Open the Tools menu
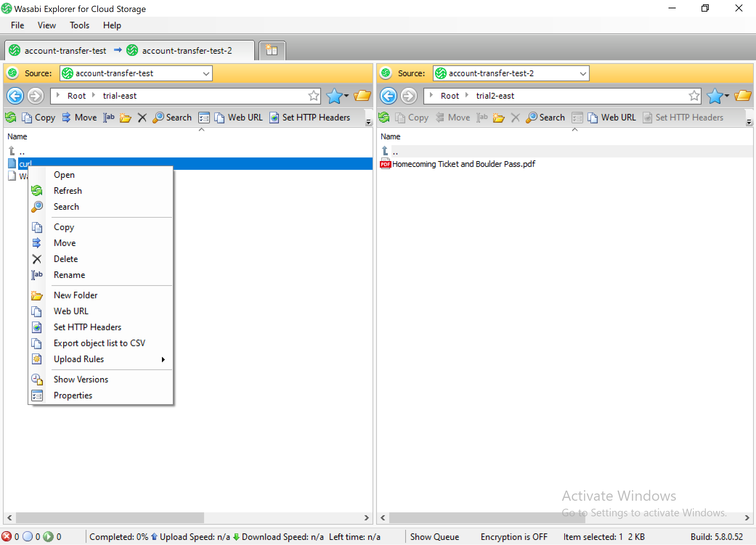 (x=80, y=25)
